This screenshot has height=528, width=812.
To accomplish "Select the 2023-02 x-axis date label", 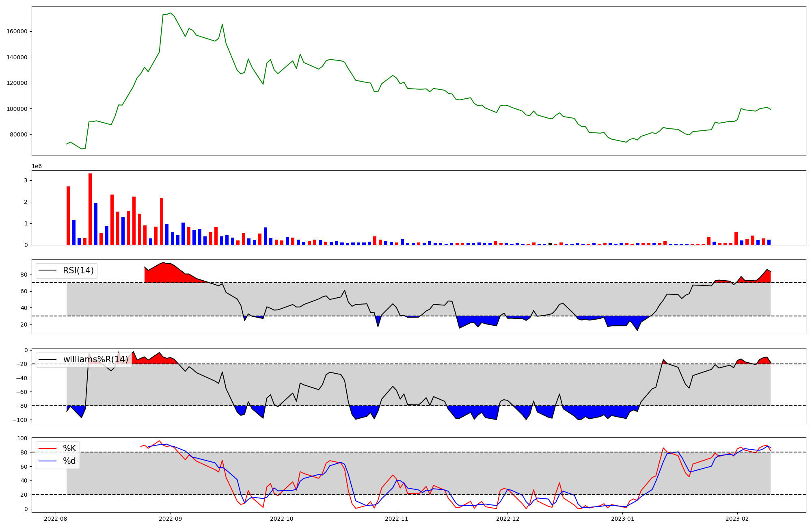I will coord(737,519).
